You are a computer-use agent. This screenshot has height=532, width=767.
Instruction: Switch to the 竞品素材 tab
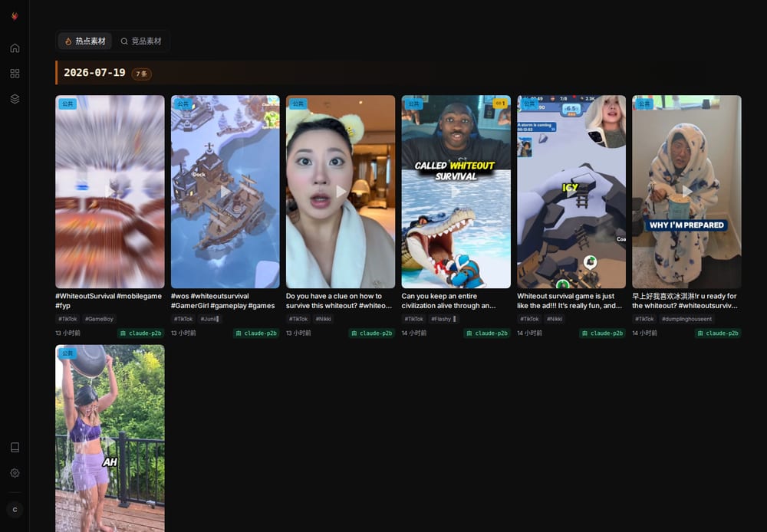(141, 41)
